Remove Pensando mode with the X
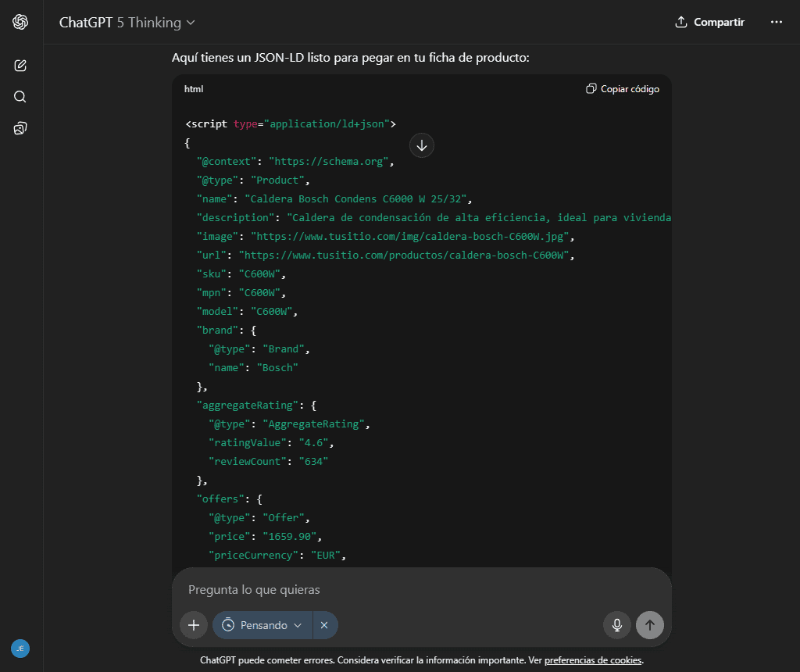800x672 pixels. [324, 625]
